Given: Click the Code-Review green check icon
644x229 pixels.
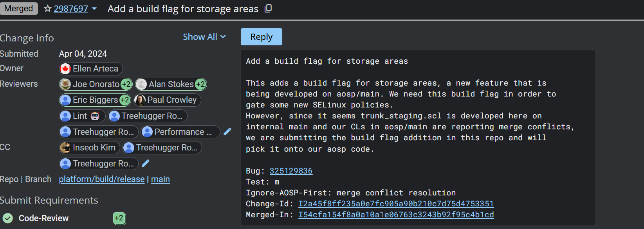Looking at the screenshot, I should click(x=8, y=218).
